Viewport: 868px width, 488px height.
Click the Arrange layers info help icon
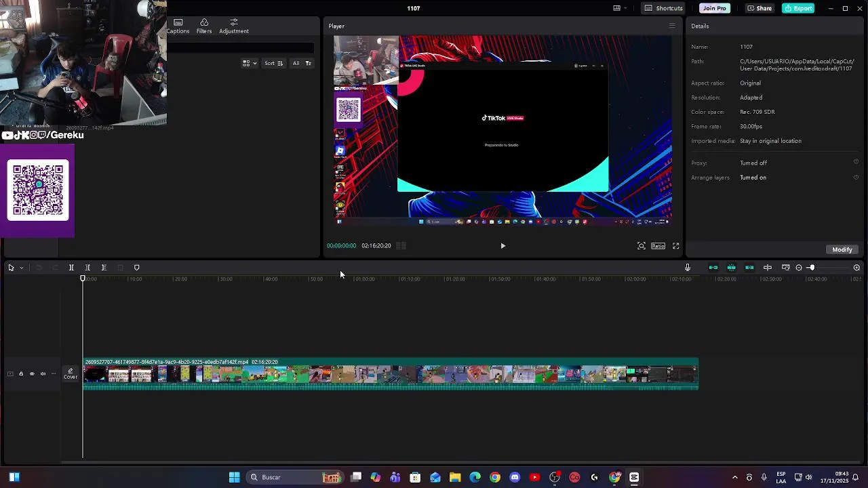pyautogui.click(x=856, y=177)
